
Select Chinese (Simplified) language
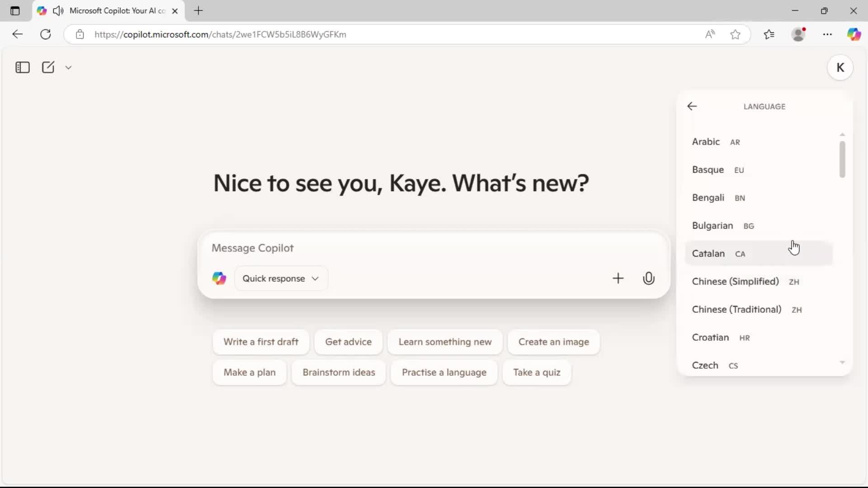759,282
